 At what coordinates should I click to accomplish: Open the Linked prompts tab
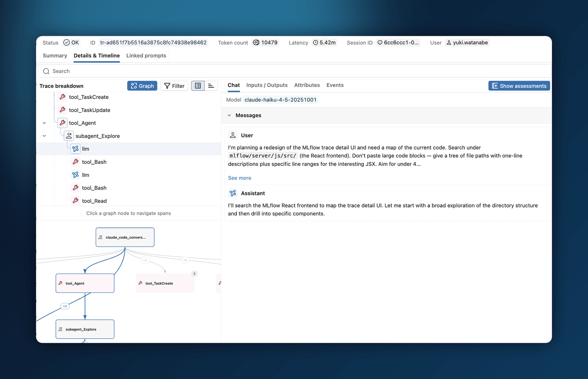pyautogui.click(x=146, y=55)
